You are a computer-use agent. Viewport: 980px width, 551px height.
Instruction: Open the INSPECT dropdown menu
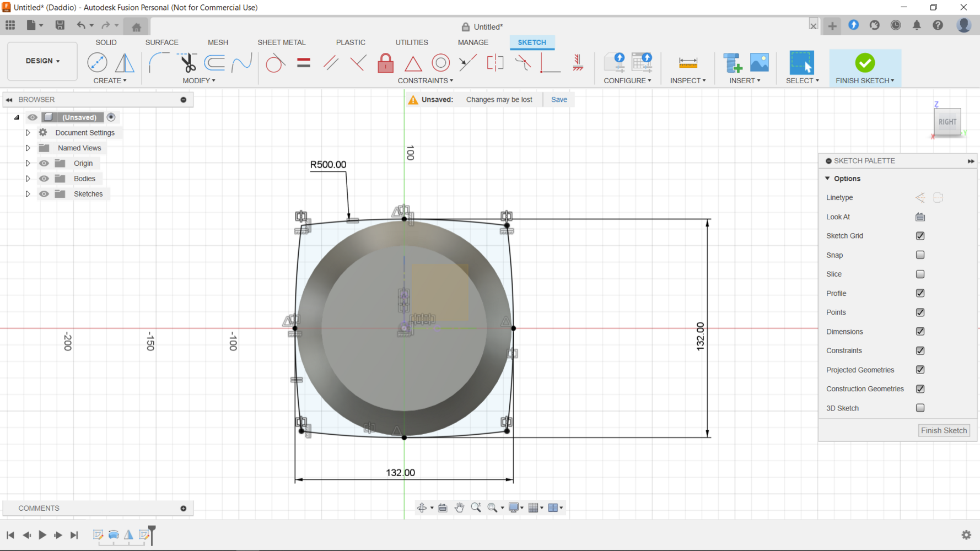pyautogui.click(x=688, y=80)
